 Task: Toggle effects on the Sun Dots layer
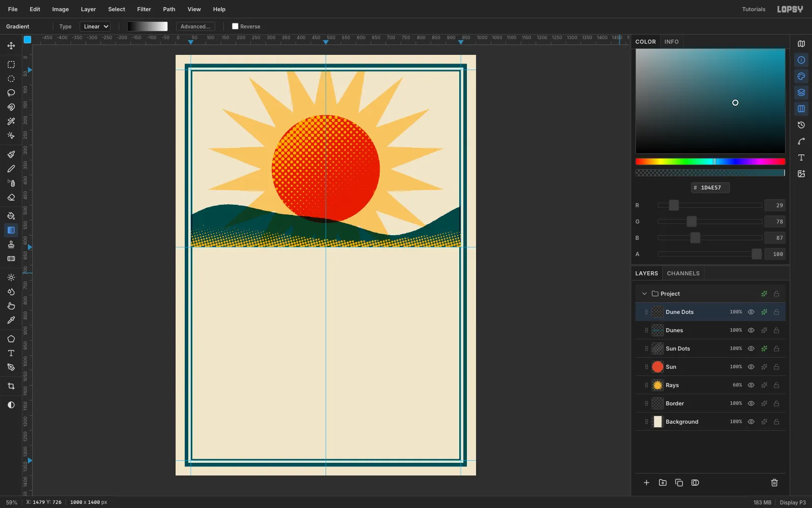764,348
